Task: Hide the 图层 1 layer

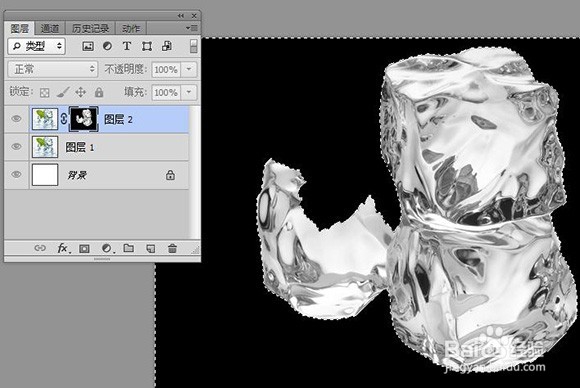Action: click(x=16, y=146)
